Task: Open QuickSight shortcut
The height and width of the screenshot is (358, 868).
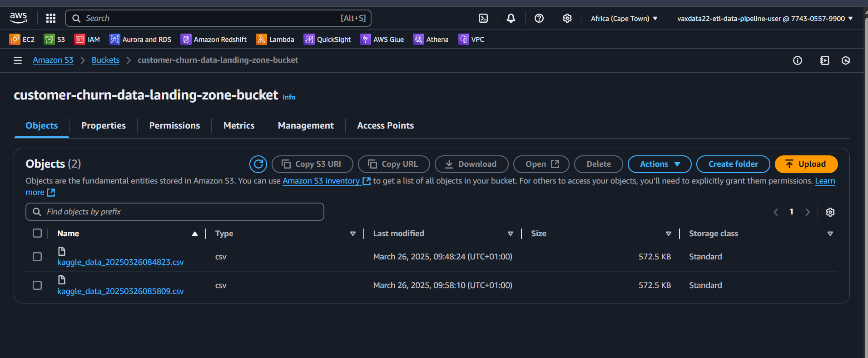Action: click(327, 40)
